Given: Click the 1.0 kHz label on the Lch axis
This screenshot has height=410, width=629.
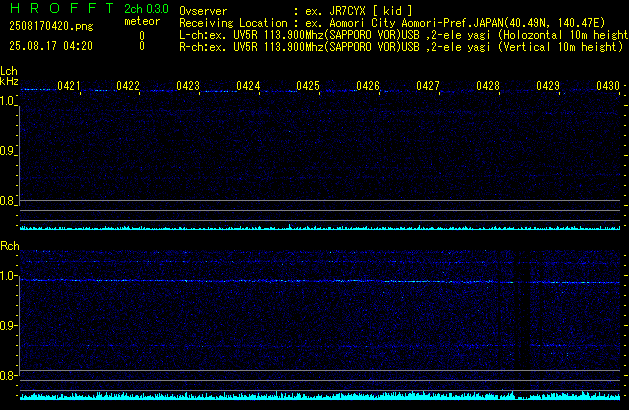Looking at the screenshot, I should pos(7,101).
